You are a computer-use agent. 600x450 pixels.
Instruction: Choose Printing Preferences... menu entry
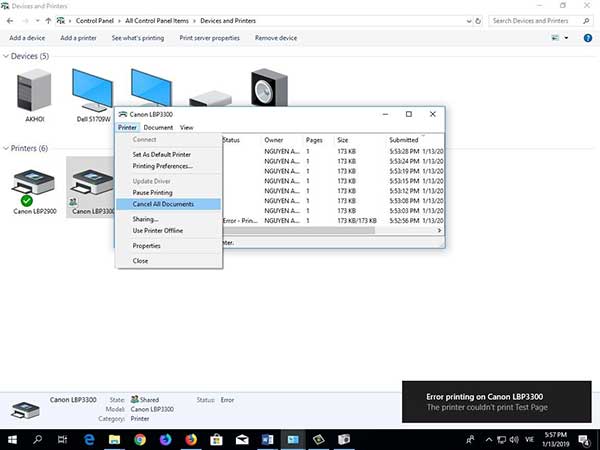click(x=168, y=166)
